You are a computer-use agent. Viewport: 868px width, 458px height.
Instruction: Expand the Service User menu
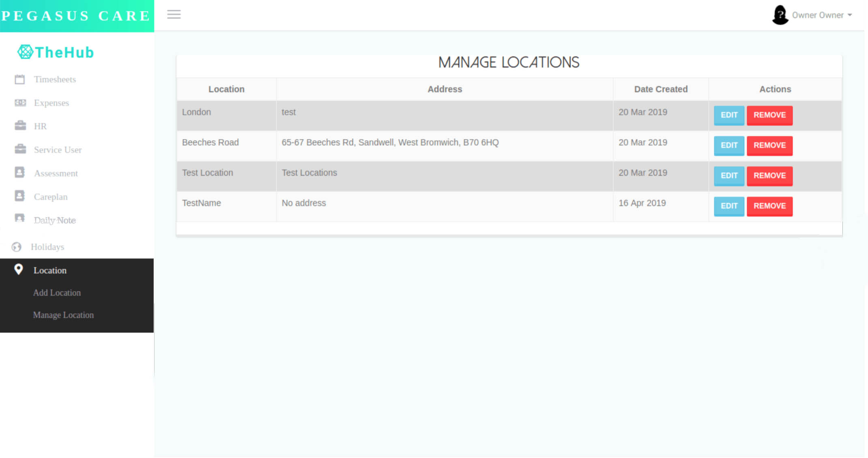click(58, 150)
